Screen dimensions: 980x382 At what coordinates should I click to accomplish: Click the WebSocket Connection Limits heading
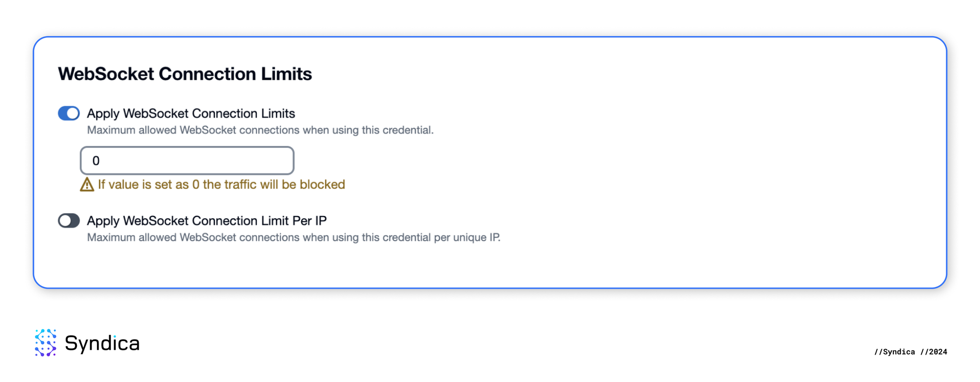(185, 73)
